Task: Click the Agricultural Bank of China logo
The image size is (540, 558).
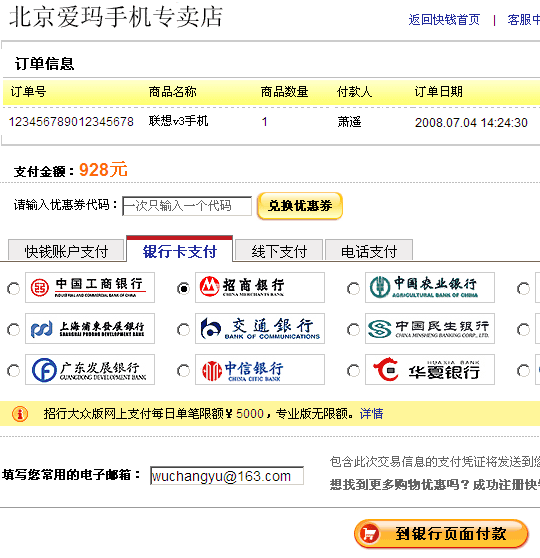Action: click(430, 288)
